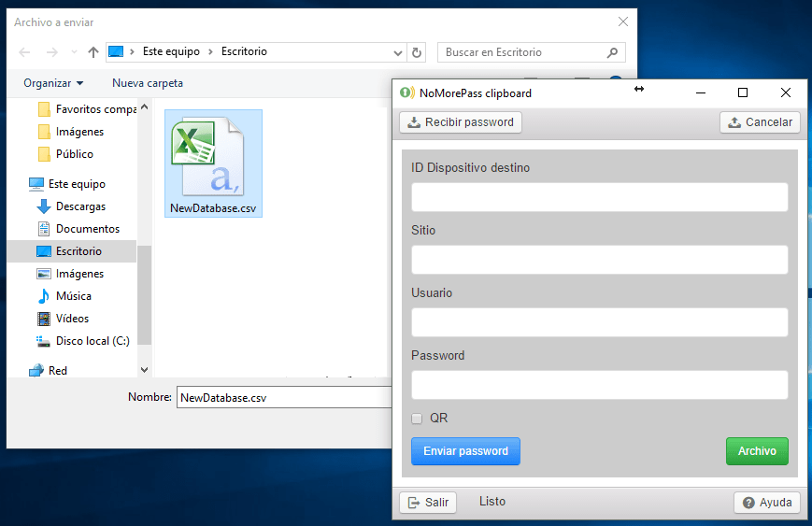Image resolution: width=812 pixels, height=526 pixels.
Task: Click the Vídeos film icon
Action: [44, 319]
